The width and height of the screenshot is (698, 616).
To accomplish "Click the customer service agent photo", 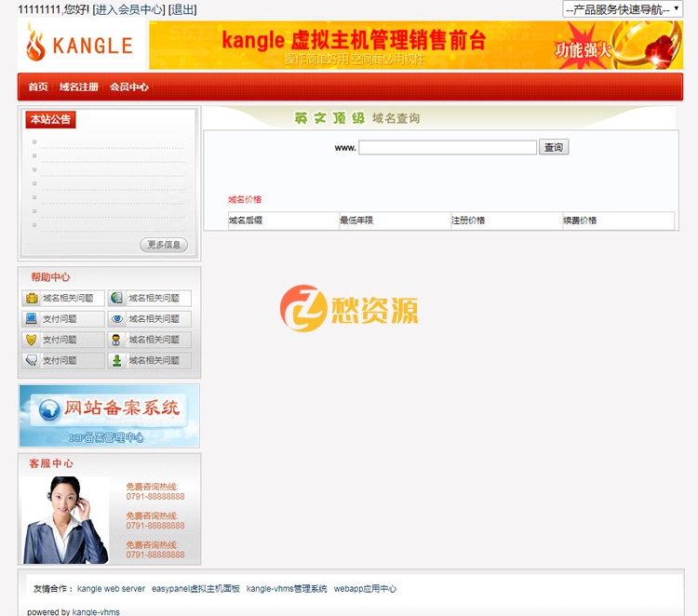I will coord(65,520).
